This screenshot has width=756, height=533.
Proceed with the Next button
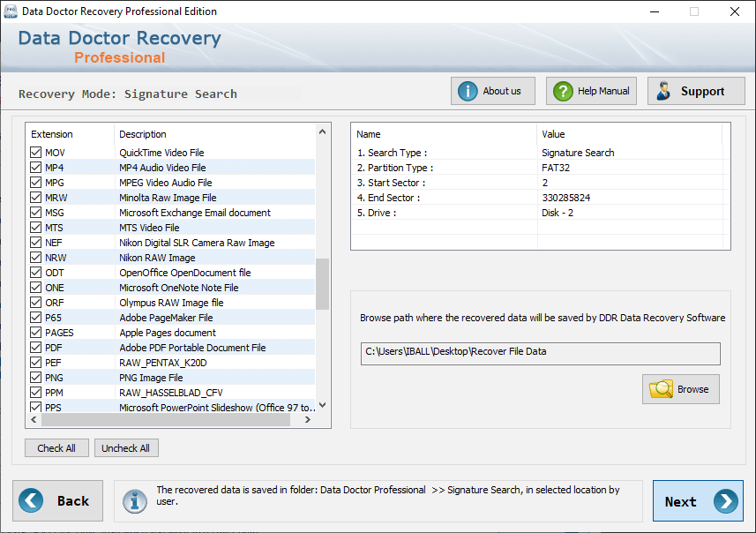point(698,500)
